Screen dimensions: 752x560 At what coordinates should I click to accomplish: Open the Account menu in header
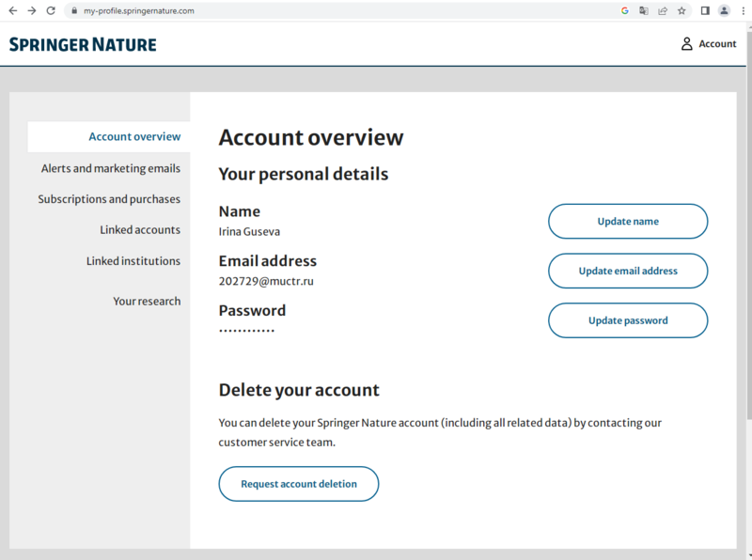tap(708, 44)
